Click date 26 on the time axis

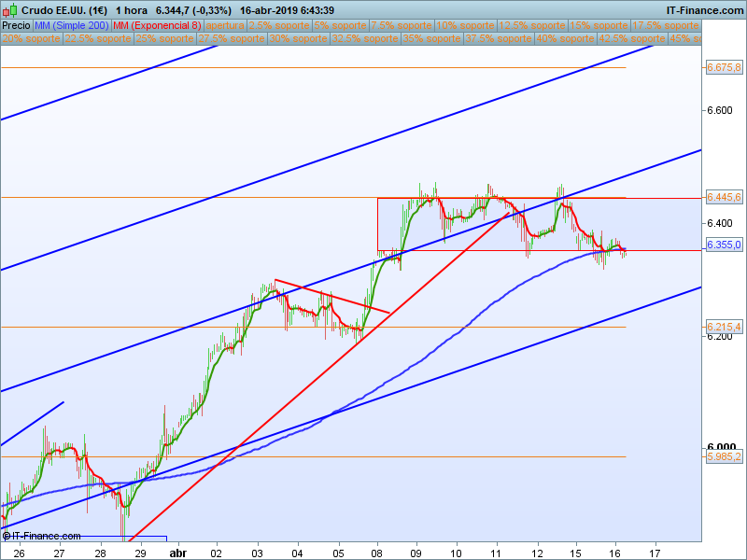19,553
